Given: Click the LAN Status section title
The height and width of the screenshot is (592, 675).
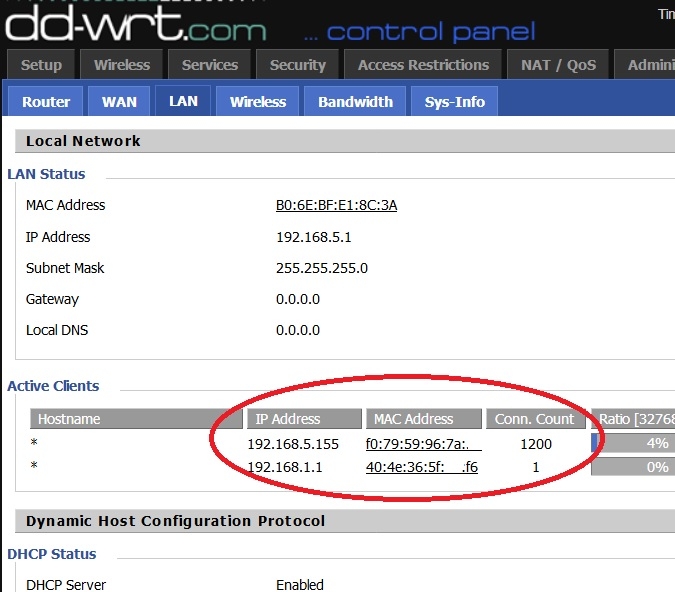Looking at the screenshot, I should click(46, 174).
